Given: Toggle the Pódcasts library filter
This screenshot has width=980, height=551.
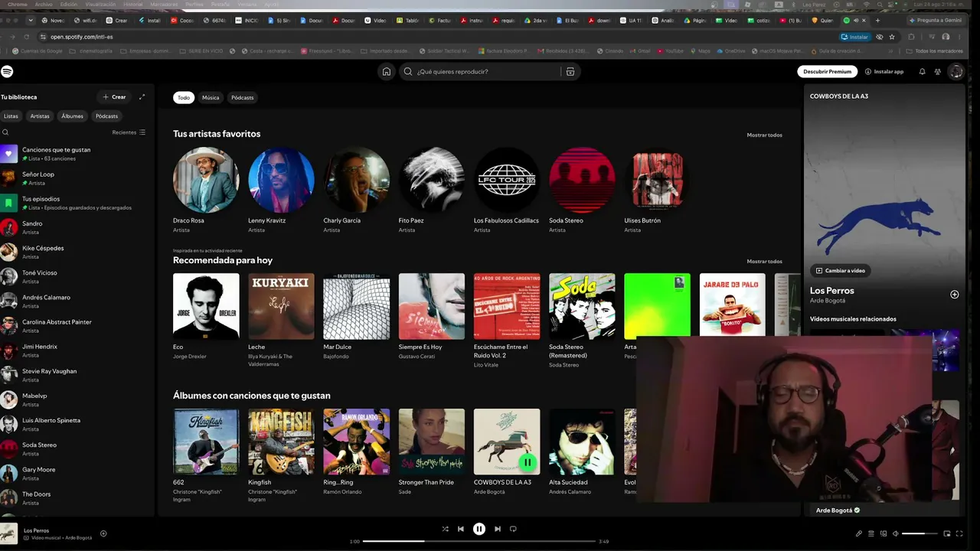Looking at the screenshot, I should (x=107, y=116).
